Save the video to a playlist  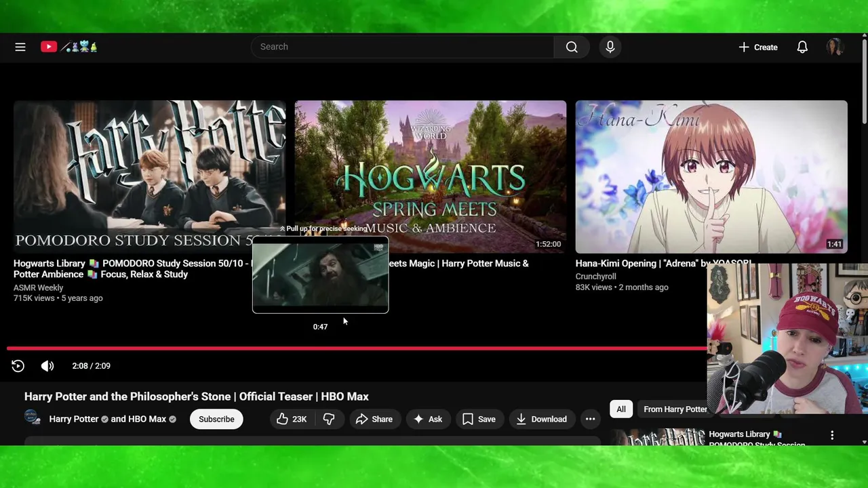(x=479, y=419)
